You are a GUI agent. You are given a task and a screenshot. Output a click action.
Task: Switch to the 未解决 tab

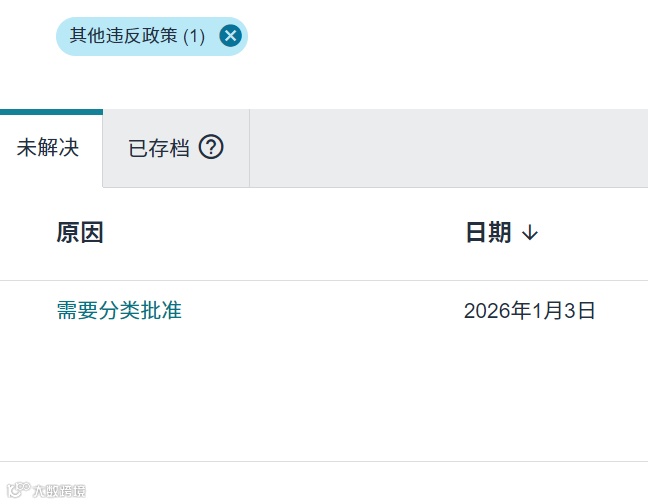pos(48,148)
